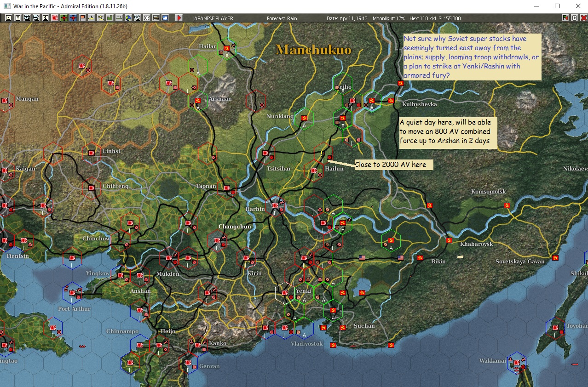
Task: Select the red aircraft icon on green background
Action: (64, 18)
